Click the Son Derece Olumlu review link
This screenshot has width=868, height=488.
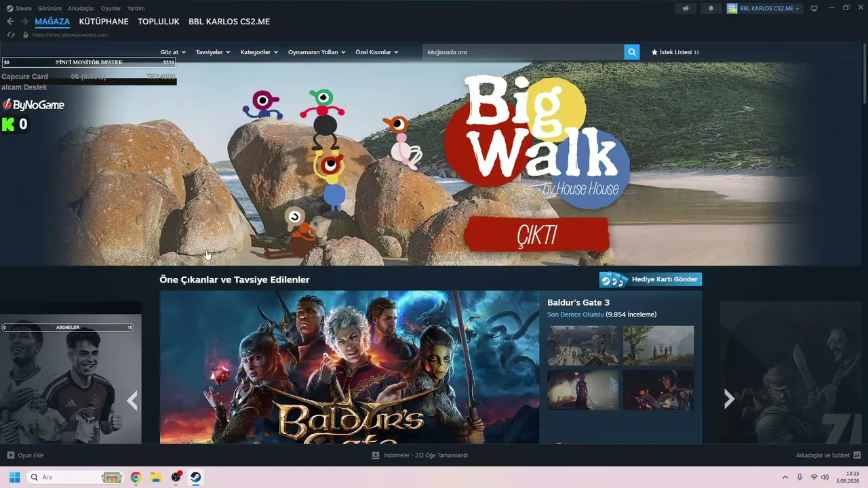[x=575, y=314]
